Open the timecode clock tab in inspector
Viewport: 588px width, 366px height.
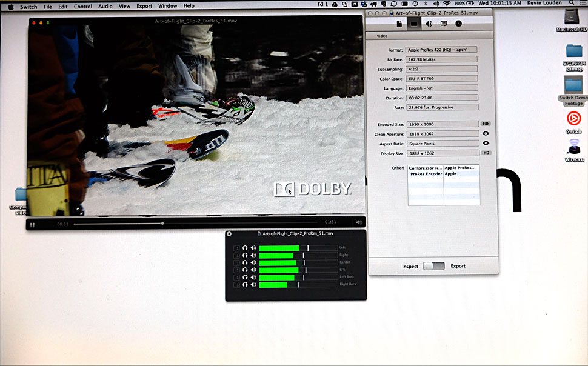point(458,24)
